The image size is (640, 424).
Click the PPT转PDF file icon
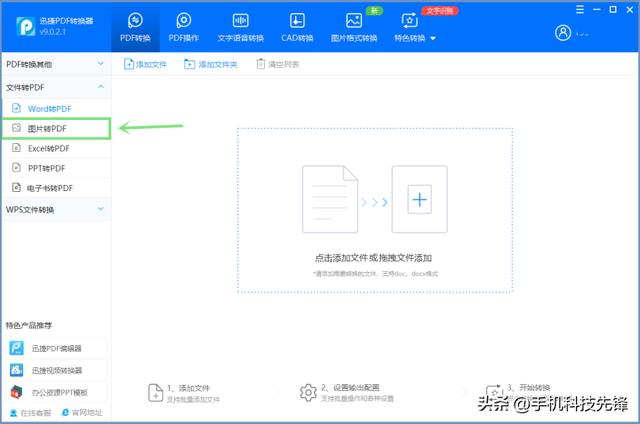16,168
